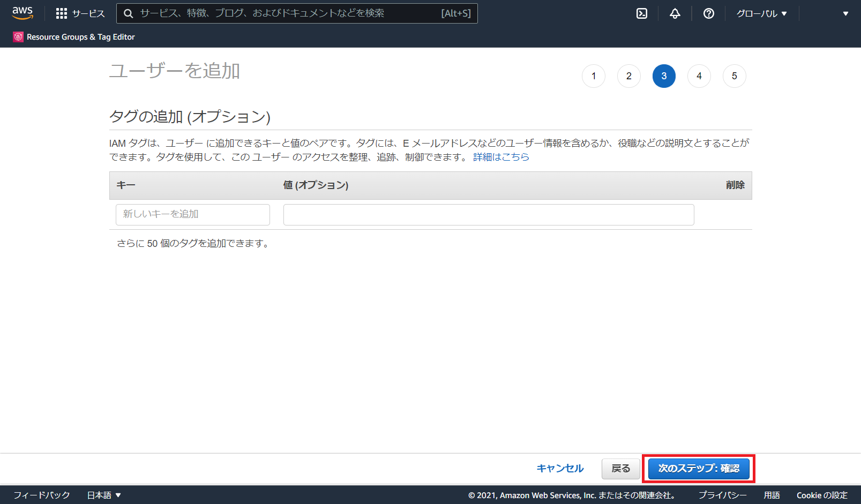Jump to wizard step 5
861x504 pixels.
pyautogui.click(x=734, y=76)
